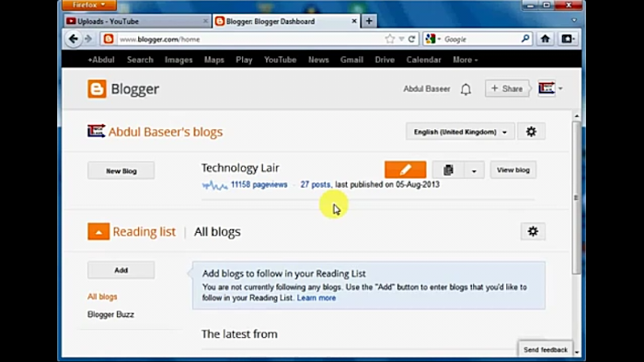Open Search in the Google bar
This screenshot has width=644, height=362.
click(140, 60)
